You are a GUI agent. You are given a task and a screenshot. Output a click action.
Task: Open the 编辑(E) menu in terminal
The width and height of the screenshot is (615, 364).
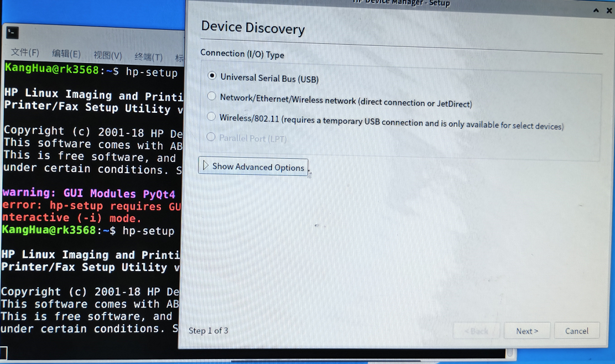coord(66,54)
